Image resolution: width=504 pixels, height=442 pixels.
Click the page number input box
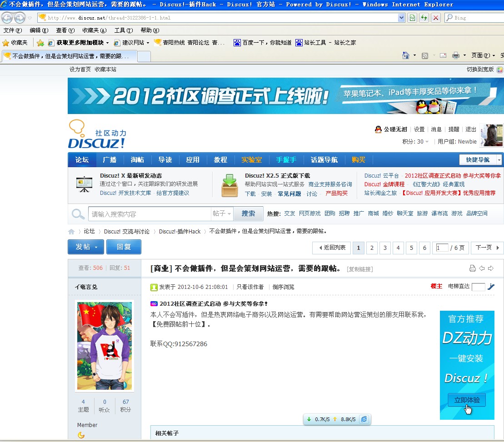pyautogui.click(x=442, y=248)
